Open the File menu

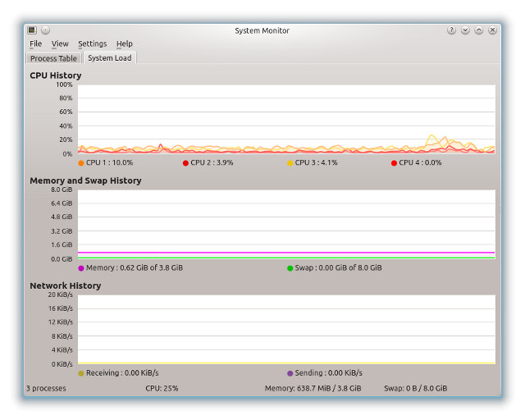point(36,44)
